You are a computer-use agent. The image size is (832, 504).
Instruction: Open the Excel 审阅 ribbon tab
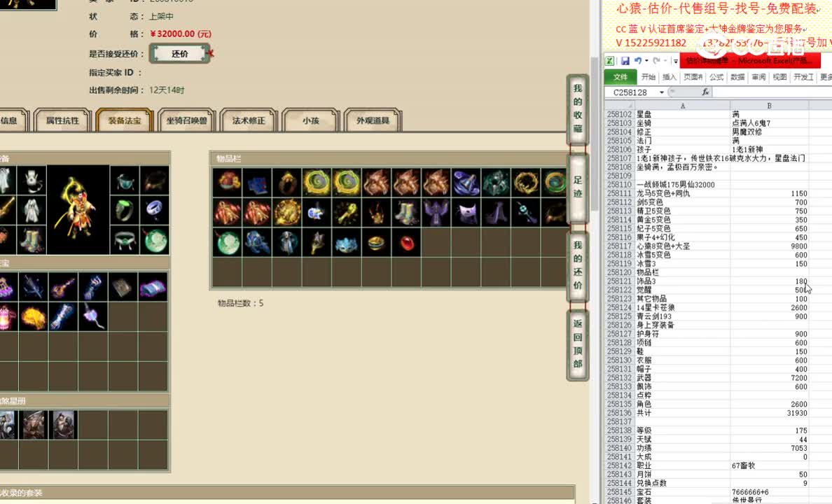coord(758,77)
